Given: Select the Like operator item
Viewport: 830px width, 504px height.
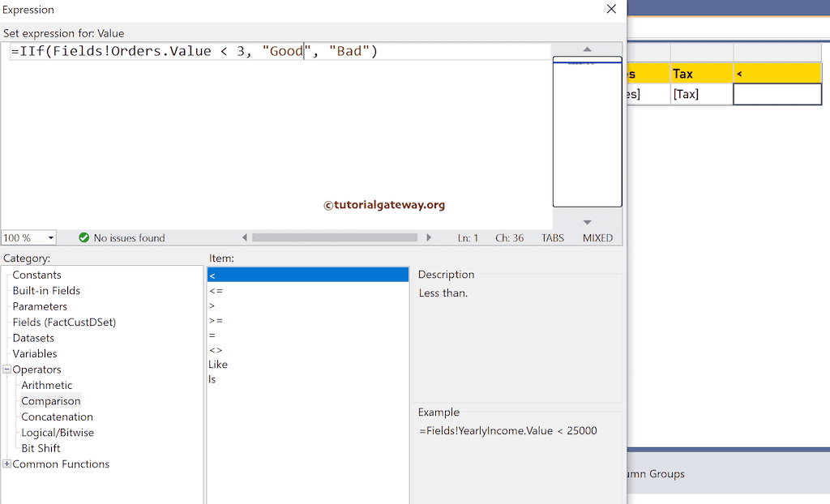Looking at the screenshot, I should click(308, 365).
